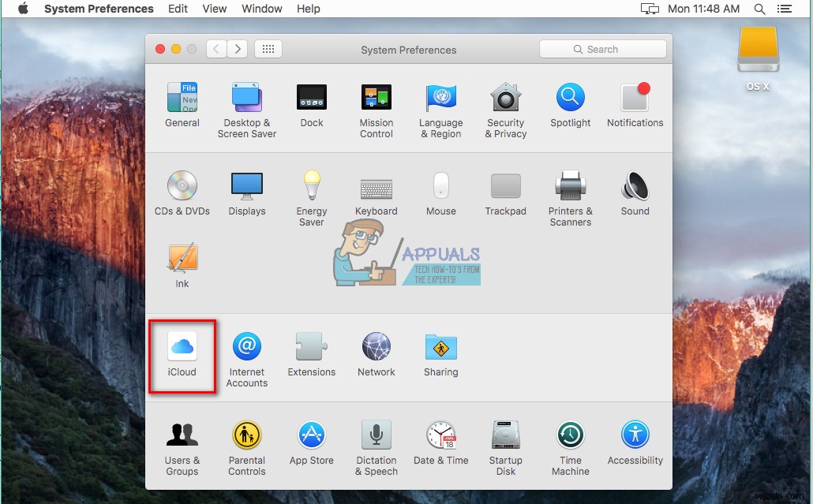Image resolution: width=813 pixels, height=504 pixels.
Task: Click the Show All grid button
Action: [268, 48]
